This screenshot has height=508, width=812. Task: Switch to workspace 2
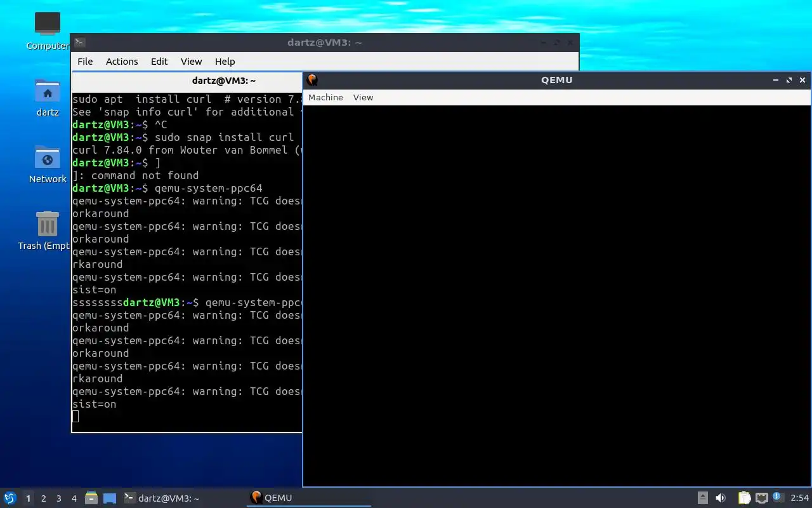click(x=43, y=498)
